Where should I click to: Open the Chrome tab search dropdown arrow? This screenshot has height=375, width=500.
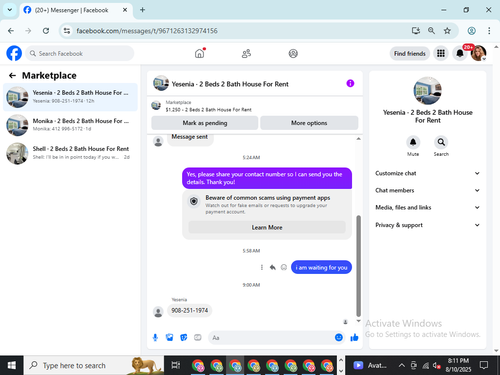tap(10, 10)
